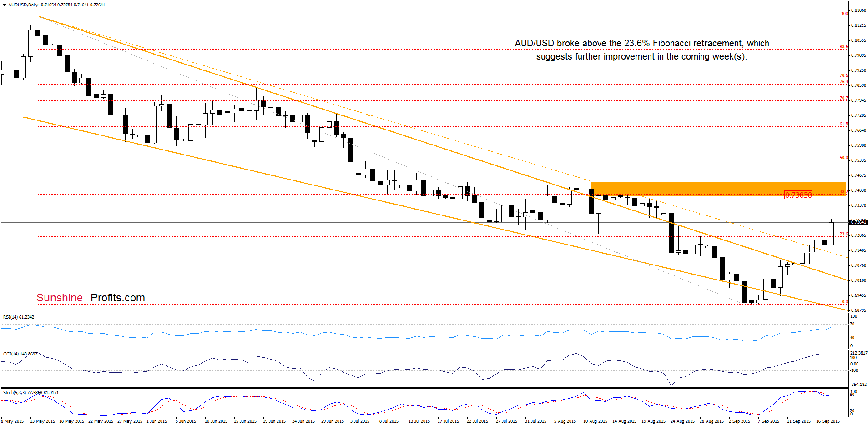Screen dimensions: 868x425
Task: Click the 13 May 2015 date label
Action: pos(42,421)
